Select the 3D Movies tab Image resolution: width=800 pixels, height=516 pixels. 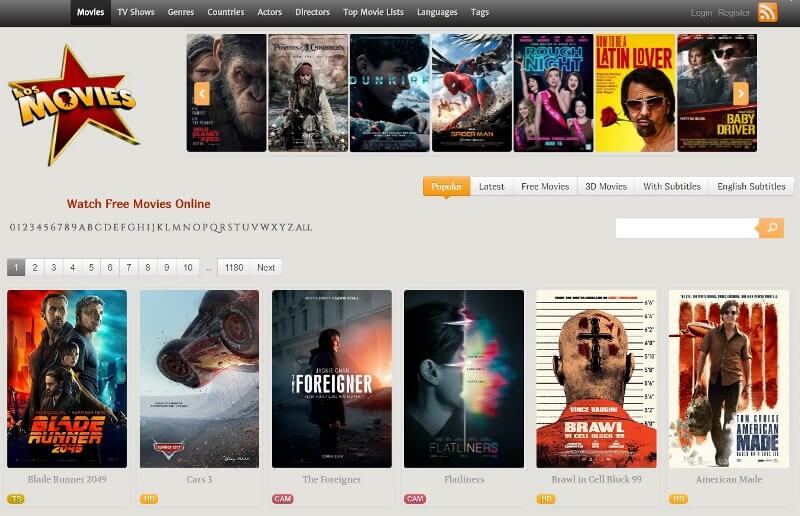tap(606, 186)
